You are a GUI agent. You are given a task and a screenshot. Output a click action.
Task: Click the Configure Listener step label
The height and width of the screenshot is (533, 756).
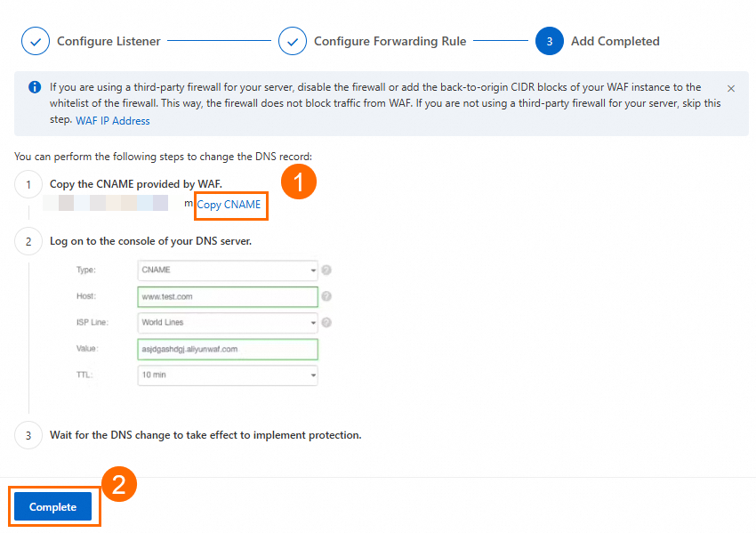109,42
